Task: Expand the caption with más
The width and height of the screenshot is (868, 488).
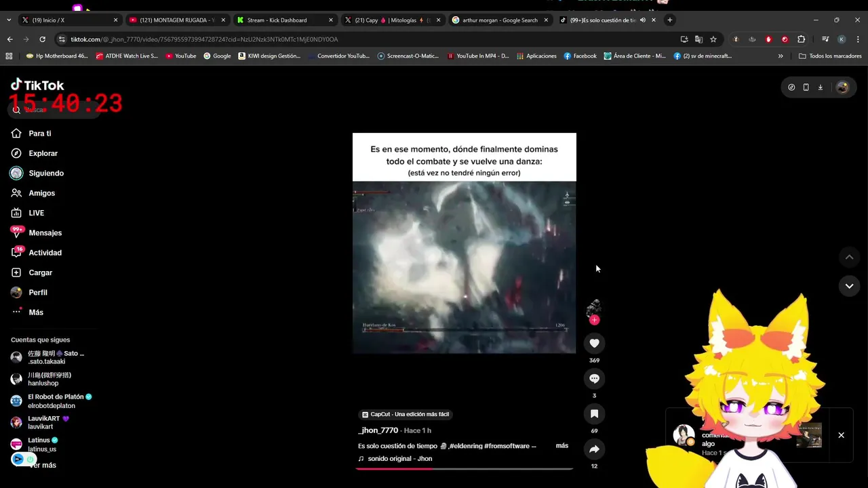Action: [x=561, y=446]
